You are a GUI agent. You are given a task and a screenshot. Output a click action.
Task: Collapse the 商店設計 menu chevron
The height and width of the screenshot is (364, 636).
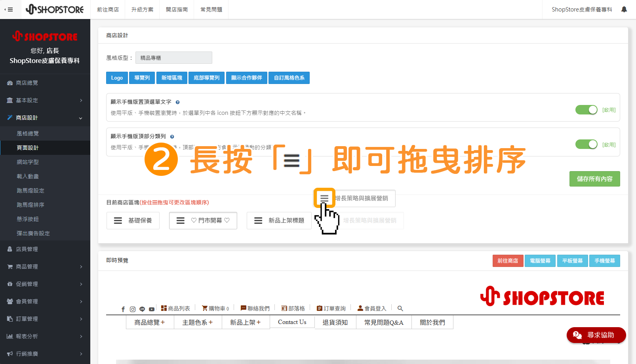[81, 118]
